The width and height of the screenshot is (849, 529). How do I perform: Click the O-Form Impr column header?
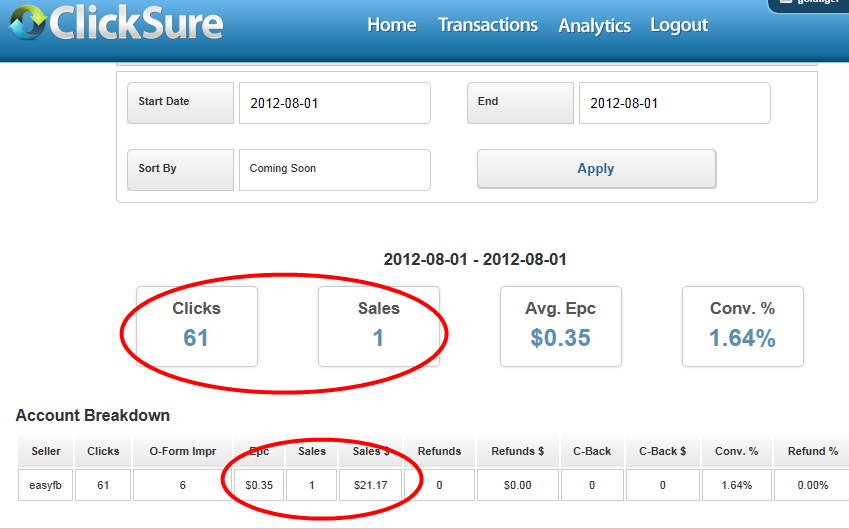(x=182, y=451)
